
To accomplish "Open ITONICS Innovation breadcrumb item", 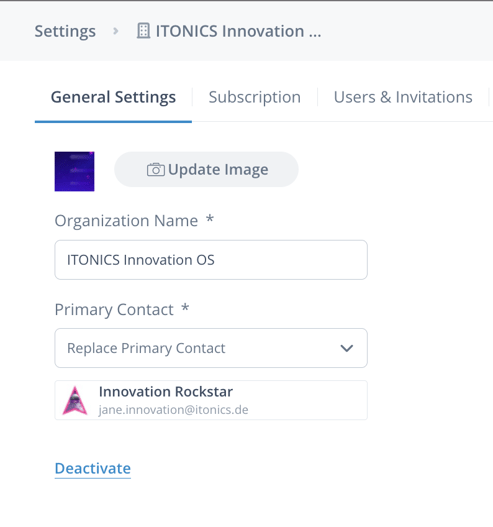I will click(x=238, y=31).
